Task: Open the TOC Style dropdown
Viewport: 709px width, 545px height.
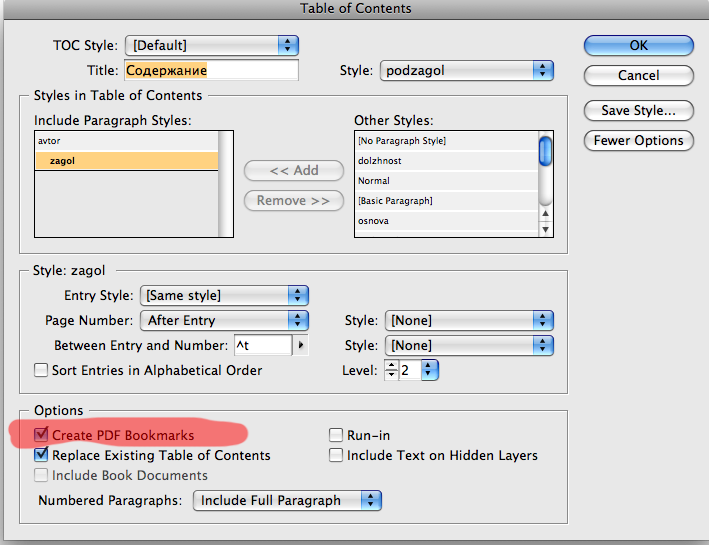Action: point(212,45)
